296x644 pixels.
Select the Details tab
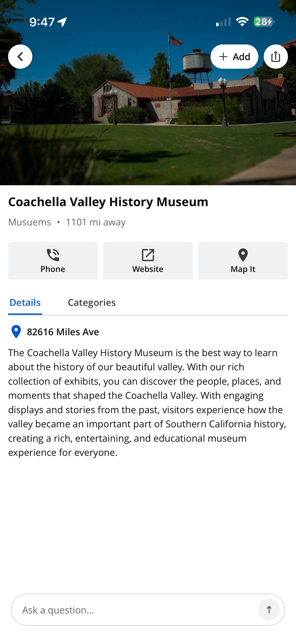(x=25, y=302)
